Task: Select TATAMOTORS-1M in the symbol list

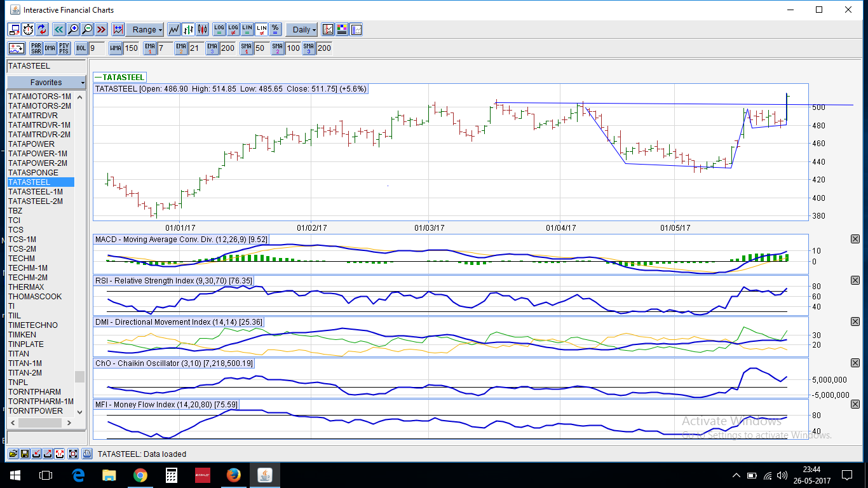Action: [41, 97]
